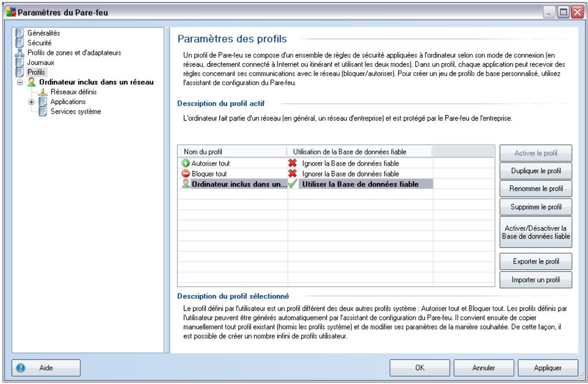Click the Applications tree icon
Image resolution: width=588 pixels, height=384 pixels.
point(43,102)
